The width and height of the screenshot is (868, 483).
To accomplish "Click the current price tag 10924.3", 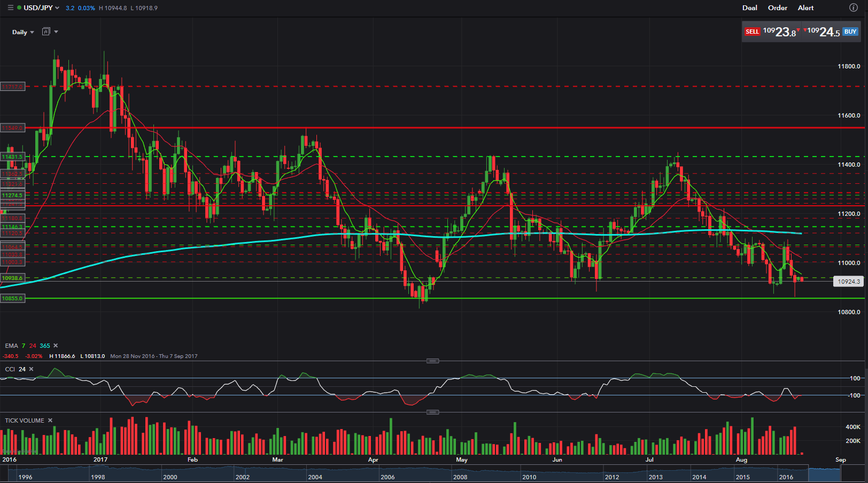I will tap(849, 282).
